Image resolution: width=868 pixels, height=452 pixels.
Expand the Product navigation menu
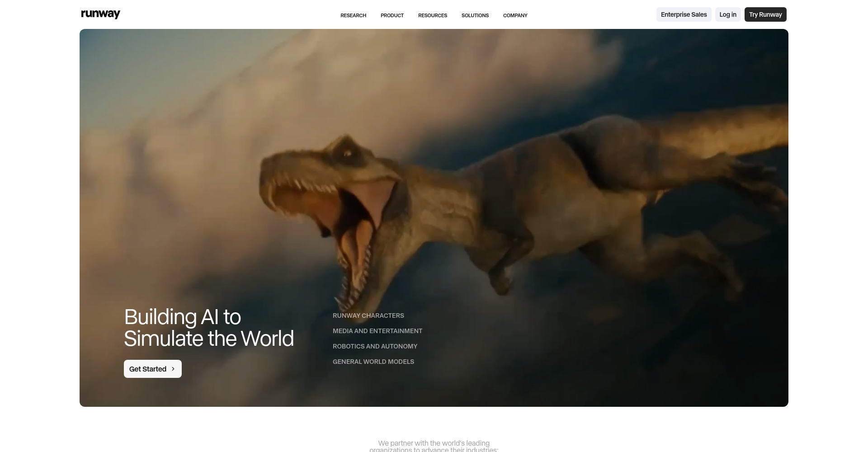point(392,15)
